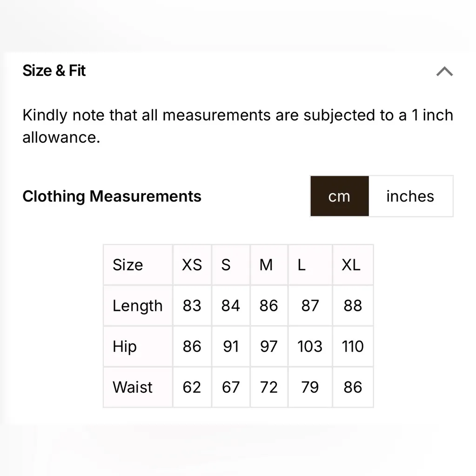
Task: Click the XS size column header
Action: point(192,265)
